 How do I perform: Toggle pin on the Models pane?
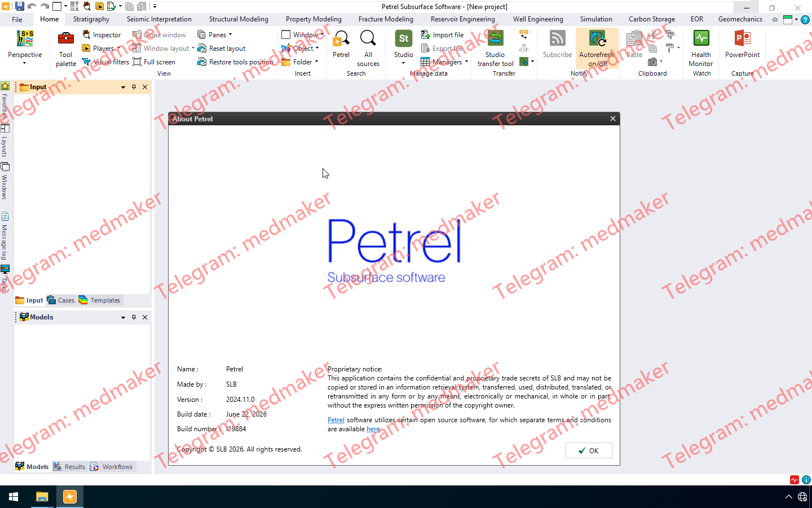[134, 317]
